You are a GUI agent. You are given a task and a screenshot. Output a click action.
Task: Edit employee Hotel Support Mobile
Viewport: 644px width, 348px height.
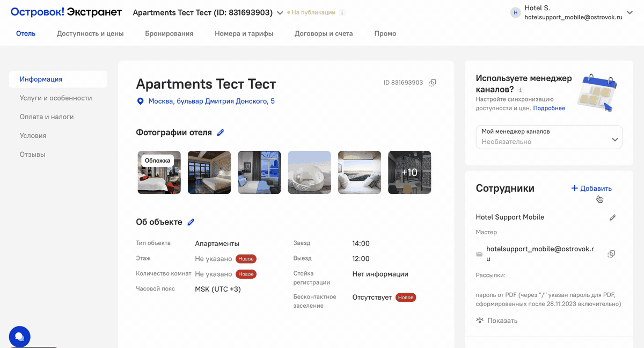[612, 218]
